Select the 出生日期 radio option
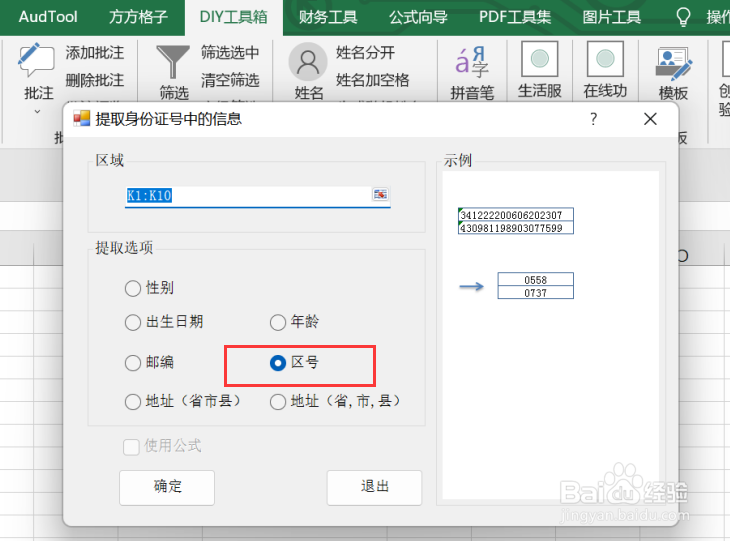Image resolution: width=730 pixels, height=541 pixels. 133,322
